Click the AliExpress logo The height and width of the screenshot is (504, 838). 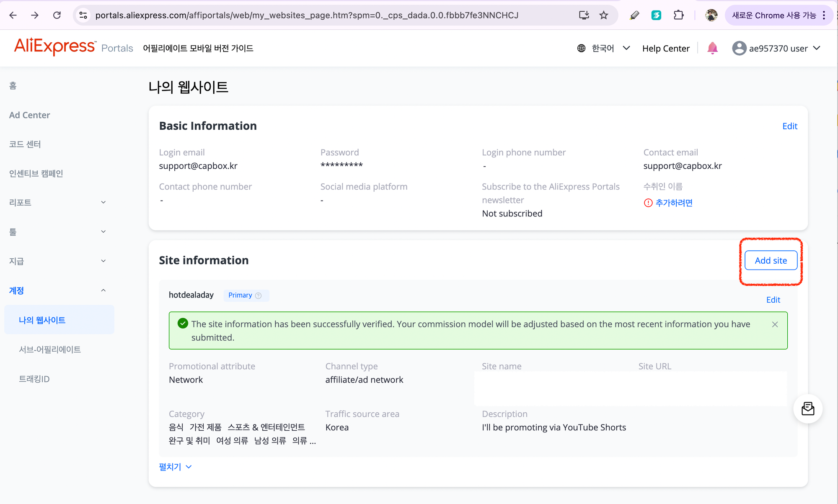[x=55, y=46]
